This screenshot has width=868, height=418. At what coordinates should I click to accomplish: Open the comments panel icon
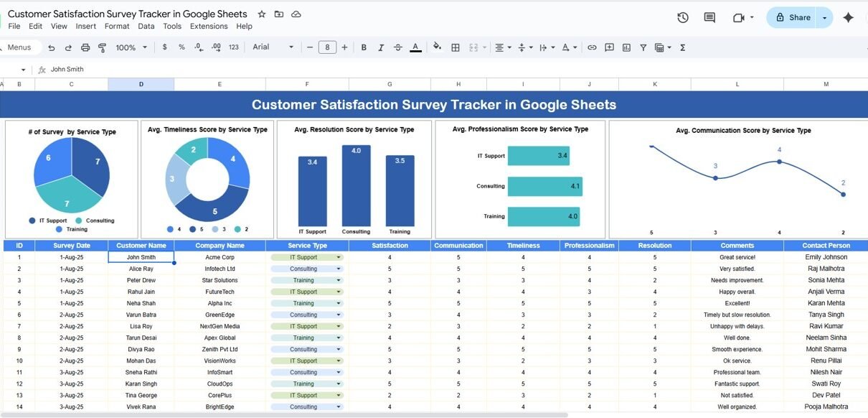709,18
